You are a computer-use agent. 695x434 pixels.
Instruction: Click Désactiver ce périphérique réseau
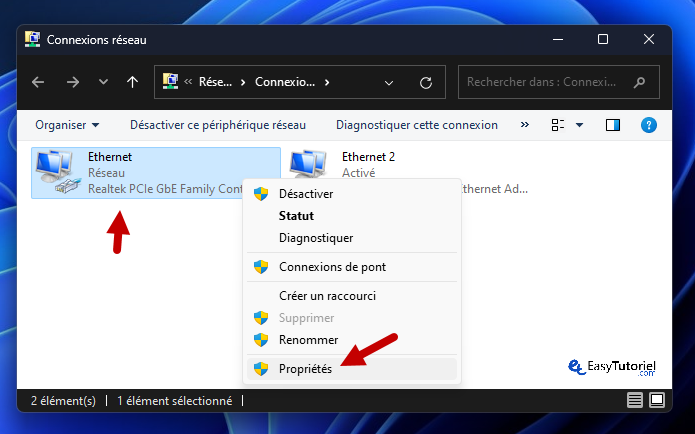pos(218,125)
